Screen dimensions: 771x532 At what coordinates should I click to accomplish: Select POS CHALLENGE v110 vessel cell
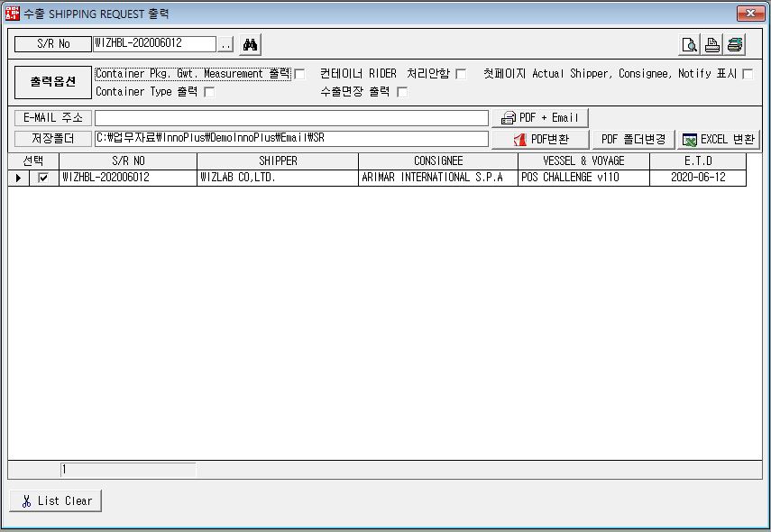583,178
